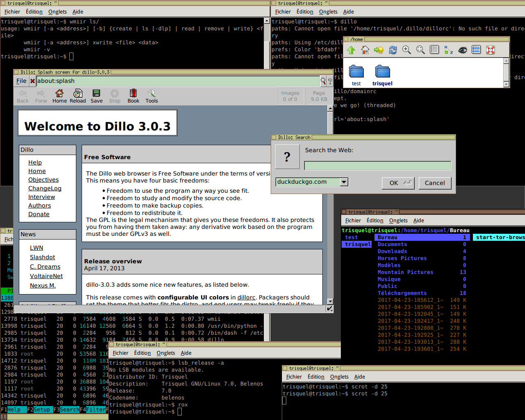525x420 pixels.
Task: Change sort order with the A-Z icon
Action: [x=449, y=50]
